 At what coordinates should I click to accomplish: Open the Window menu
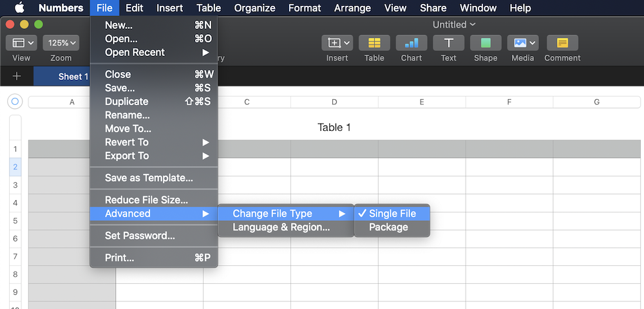pos(478,8)
